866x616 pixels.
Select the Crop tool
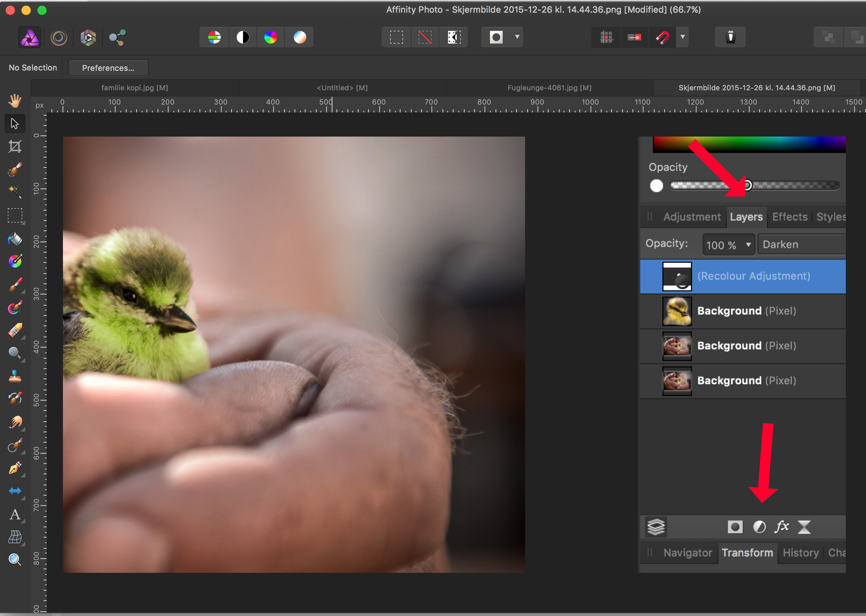[x=15, y=147]
